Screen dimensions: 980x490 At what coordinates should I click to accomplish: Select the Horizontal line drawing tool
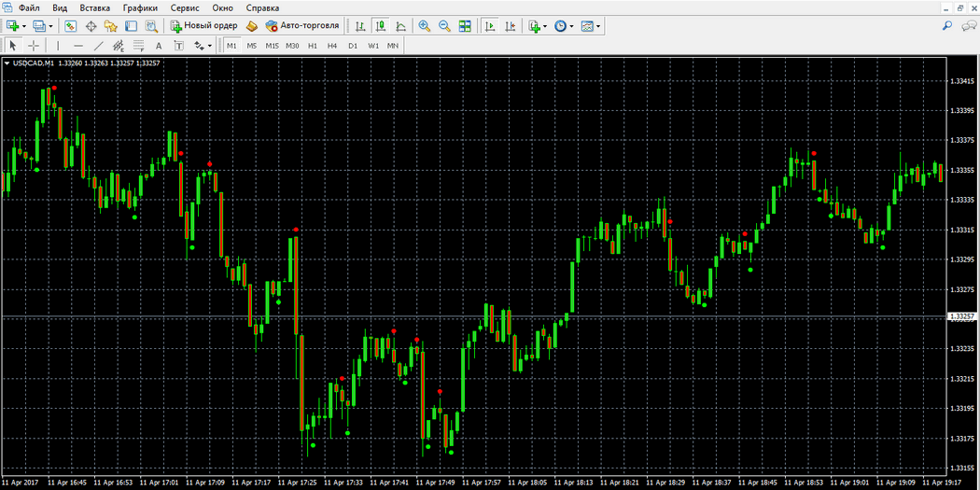pyautogui.click(x=78, y=45)
